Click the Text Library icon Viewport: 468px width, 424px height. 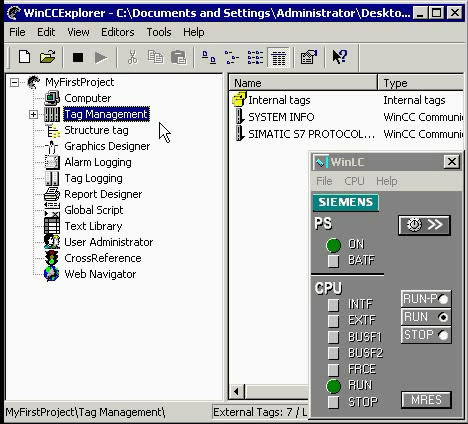pyautogui.click(x=52, y=226)
